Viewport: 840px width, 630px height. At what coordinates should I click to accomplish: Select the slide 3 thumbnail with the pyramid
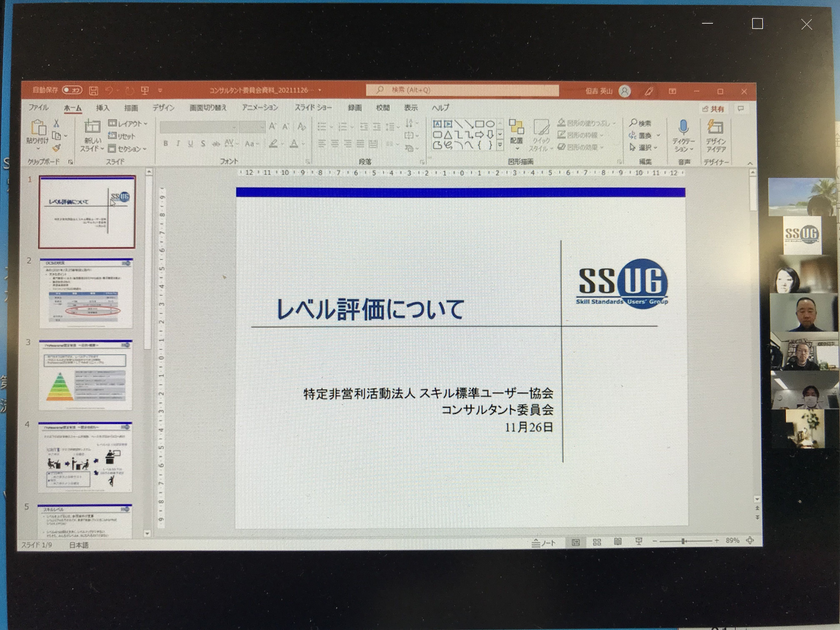point(86,375)
